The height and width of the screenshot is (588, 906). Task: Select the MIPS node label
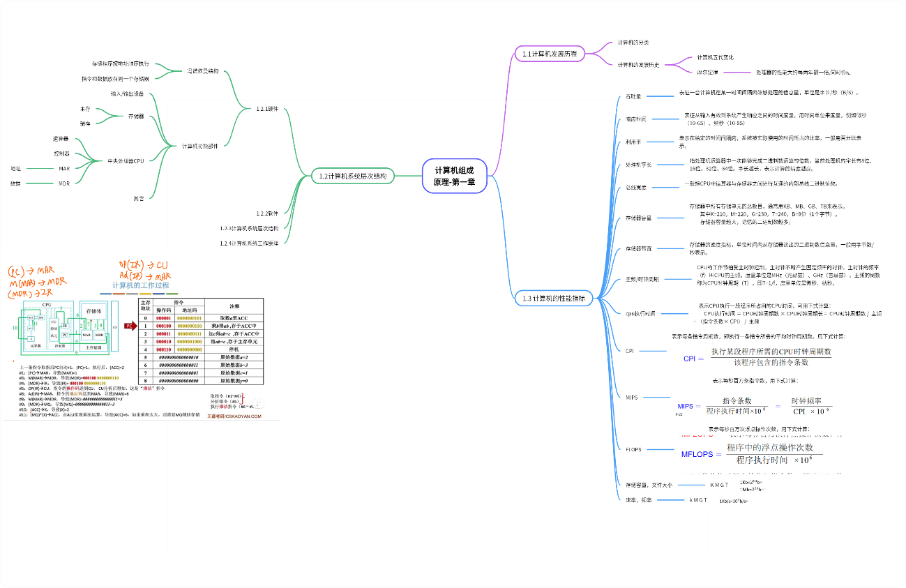(x=631, y=397)
